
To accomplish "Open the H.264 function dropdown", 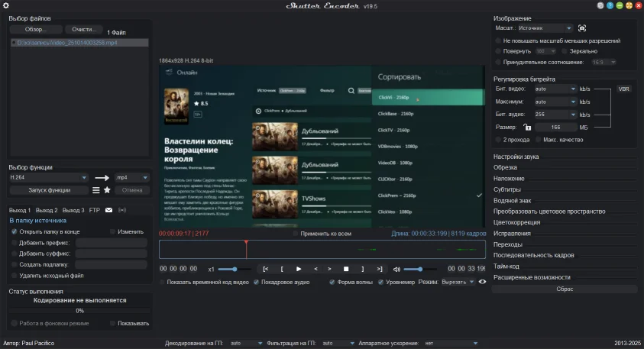I will click(x=49, y=177).
